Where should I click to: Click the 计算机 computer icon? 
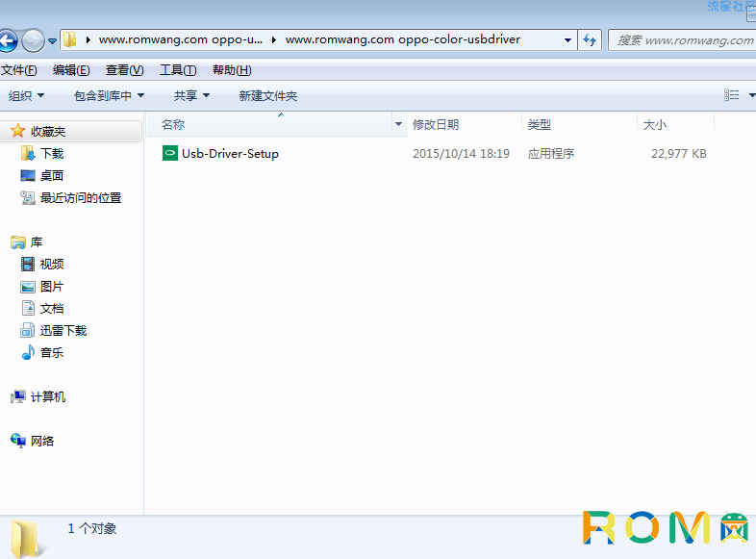click(x=18, y=397)
